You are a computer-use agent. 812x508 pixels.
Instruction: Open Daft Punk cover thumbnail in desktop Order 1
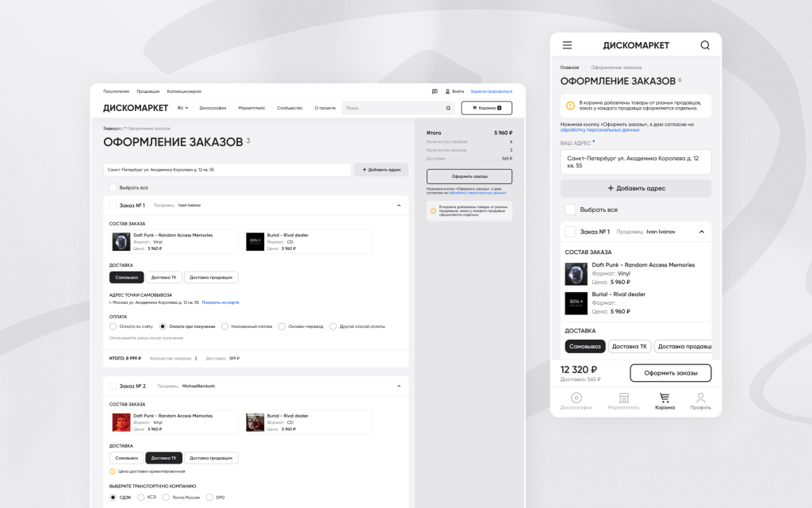click(121, 241)
